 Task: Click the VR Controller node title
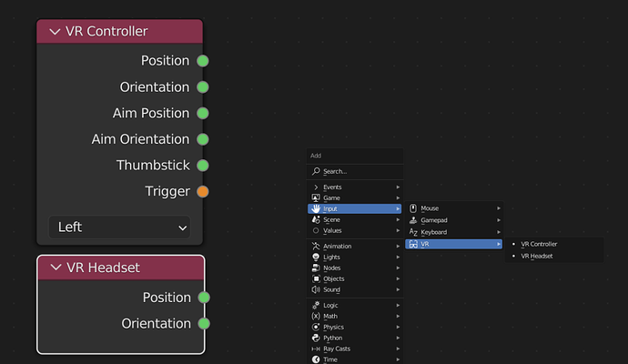(106, 31)
